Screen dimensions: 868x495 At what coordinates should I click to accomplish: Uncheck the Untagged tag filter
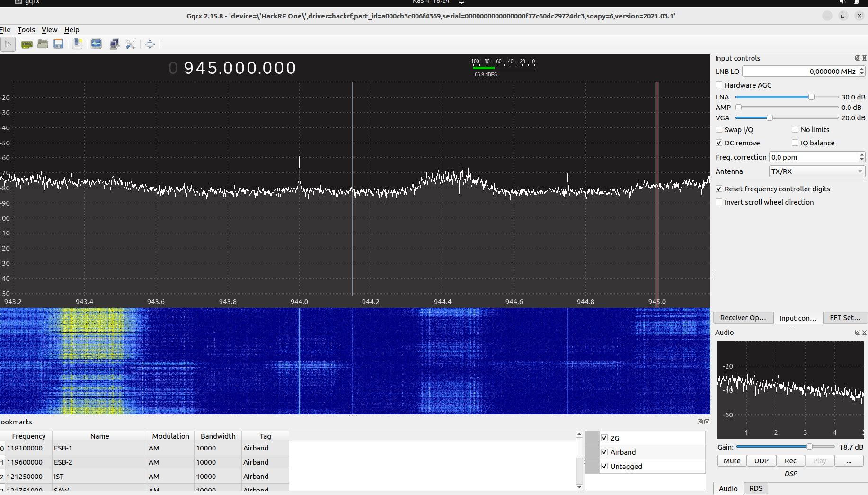604,466
